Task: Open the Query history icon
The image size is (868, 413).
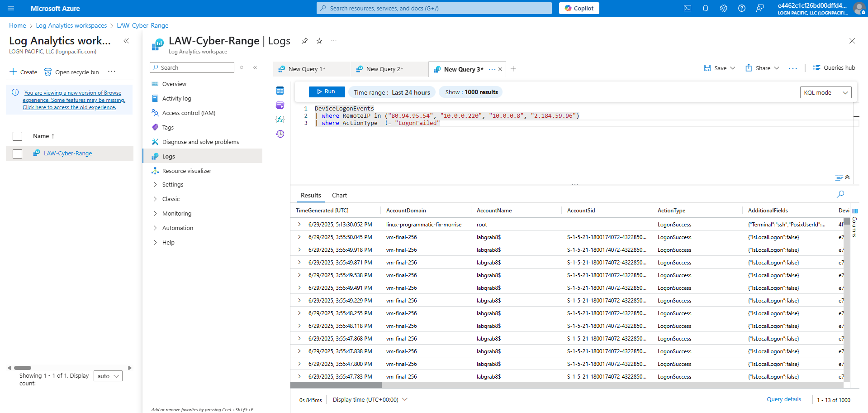Action: pyautogui.click(x=280, y=134)
